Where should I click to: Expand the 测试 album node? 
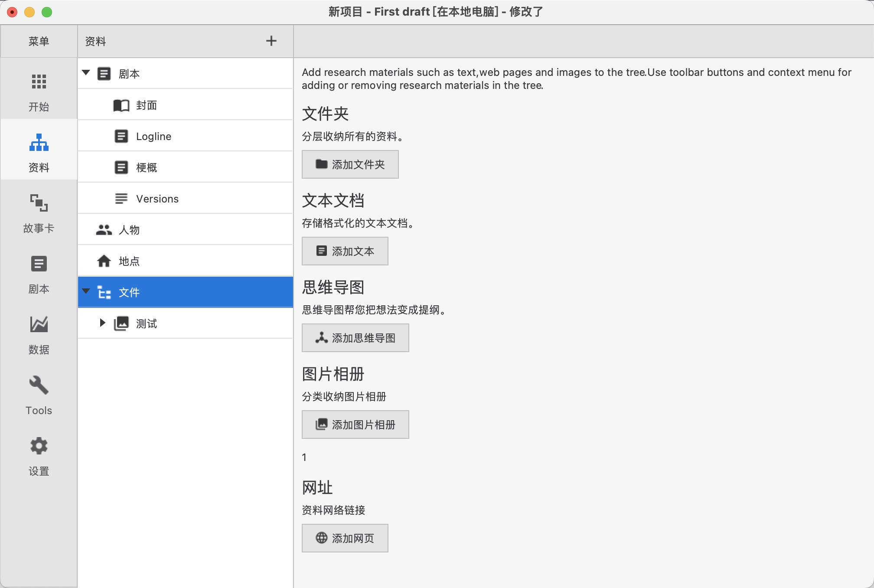coord(102,323)
